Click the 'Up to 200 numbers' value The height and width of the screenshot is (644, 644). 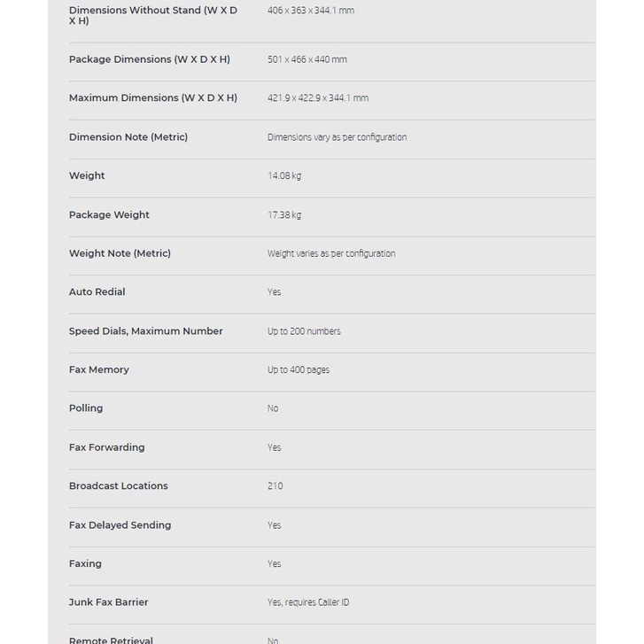[x=304, y=331]
